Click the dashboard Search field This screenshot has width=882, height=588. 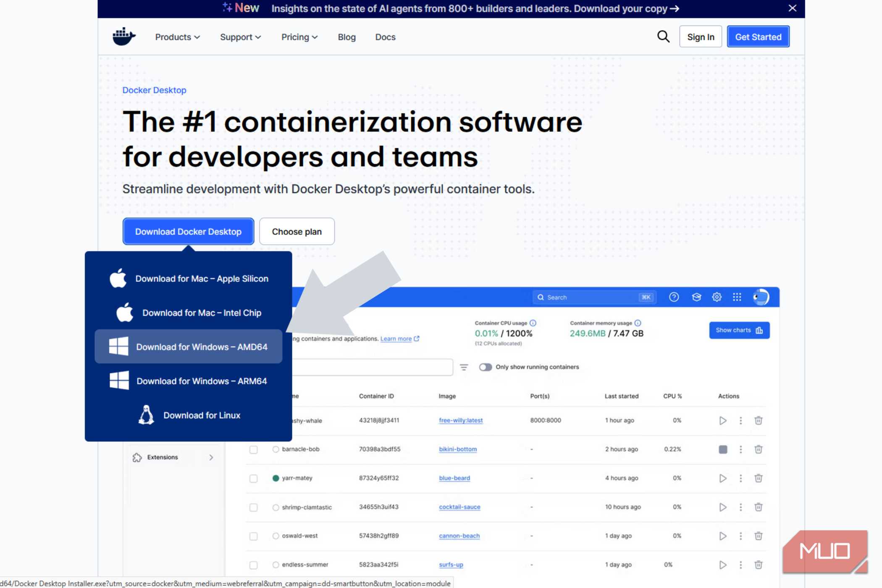(x=594, y=297)
